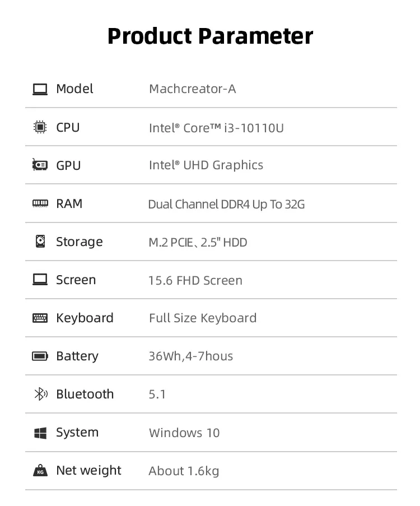Click the Windows 10 value text
This screenshot has height=506, width=420.
coord(184,433)
